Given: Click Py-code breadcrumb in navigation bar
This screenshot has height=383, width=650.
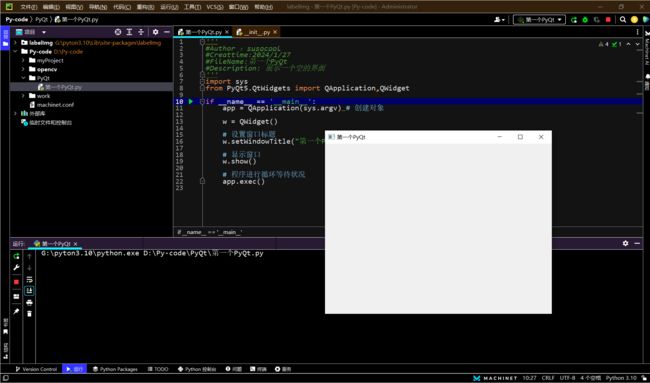Looking at the screenshot, I should coord(17,19).
